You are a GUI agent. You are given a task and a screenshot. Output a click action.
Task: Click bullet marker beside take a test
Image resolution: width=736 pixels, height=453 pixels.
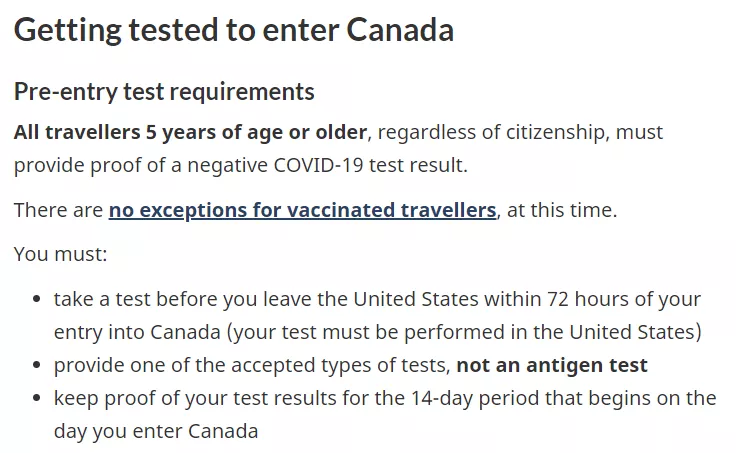pos(37,299)
